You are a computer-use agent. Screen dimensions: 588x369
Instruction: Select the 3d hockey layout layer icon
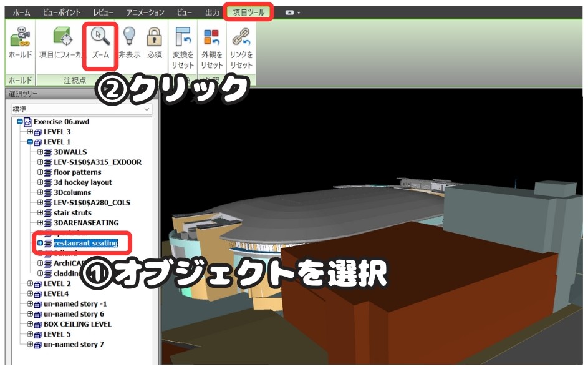[x=48, y=182]
